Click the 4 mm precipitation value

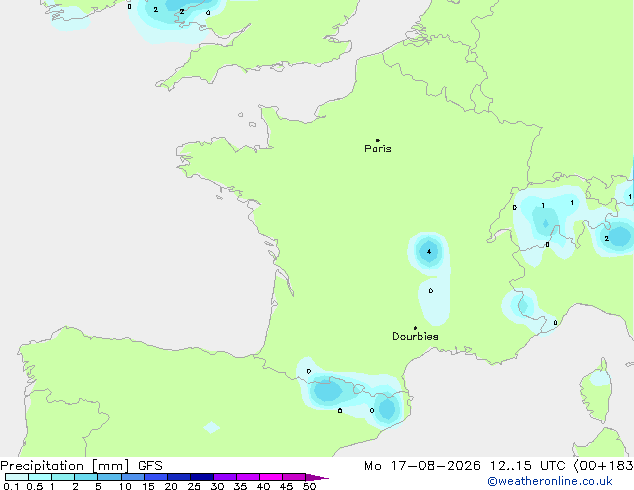click(x=429, y=251)
